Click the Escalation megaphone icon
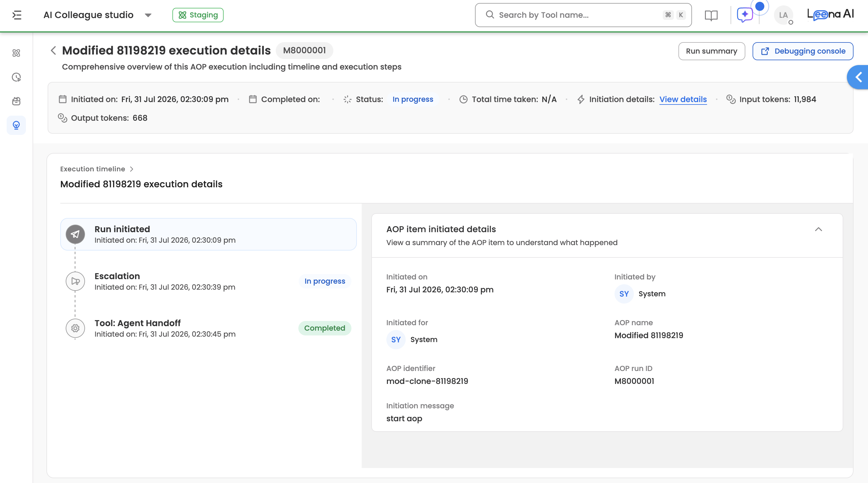The image size is (868, 483). point(75,281)
